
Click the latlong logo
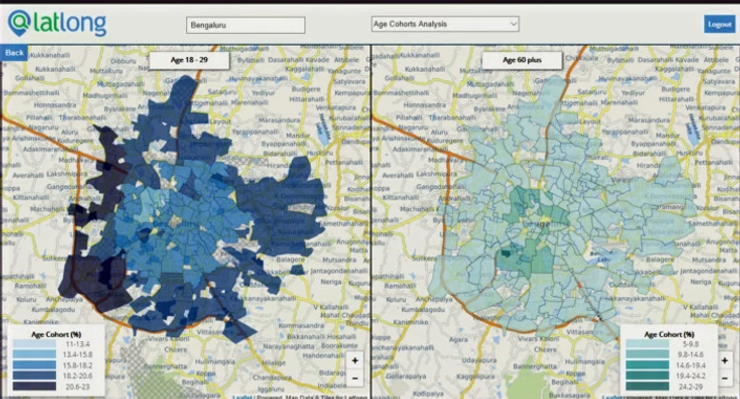[x=58, y=24]
